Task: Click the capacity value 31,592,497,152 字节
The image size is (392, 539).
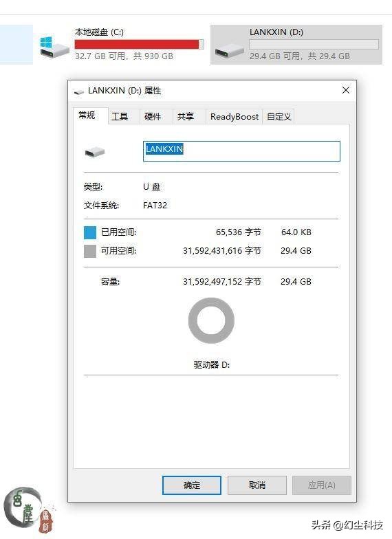Action: tap(221, 282)
